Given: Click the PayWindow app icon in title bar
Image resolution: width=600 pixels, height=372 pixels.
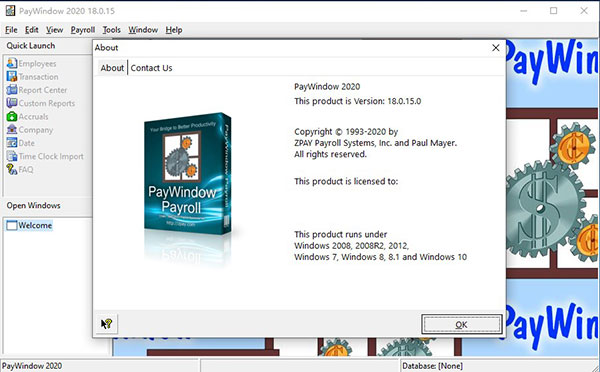Looking at the screenshot, I should pyautogui.click(x=10, y=11).
